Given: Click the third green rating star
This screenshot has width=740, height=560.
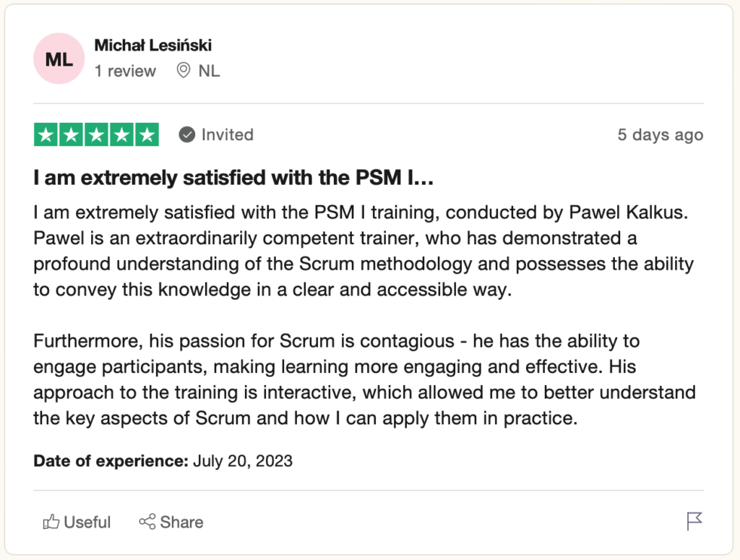Looking at the screenshot, I should point(96,135).
